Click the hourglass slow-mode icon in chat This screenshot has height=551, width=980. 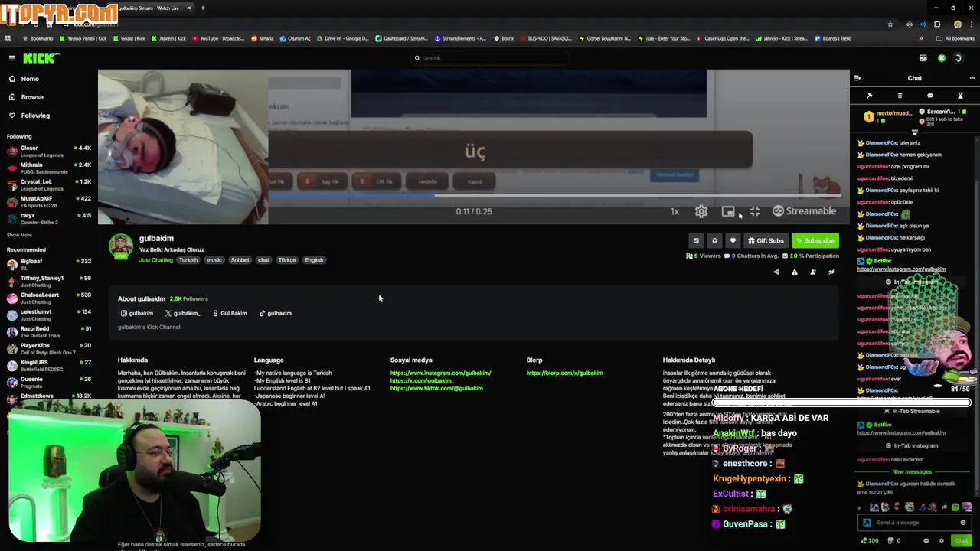pos(960,96)
